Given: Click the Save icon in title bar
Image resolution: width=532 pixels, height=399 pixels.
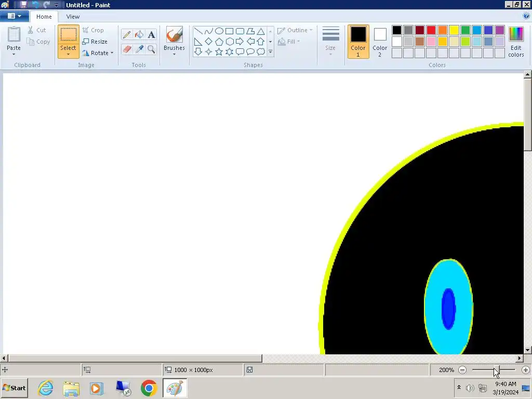Looking at the screenshot, I should [x=23, y=5].
